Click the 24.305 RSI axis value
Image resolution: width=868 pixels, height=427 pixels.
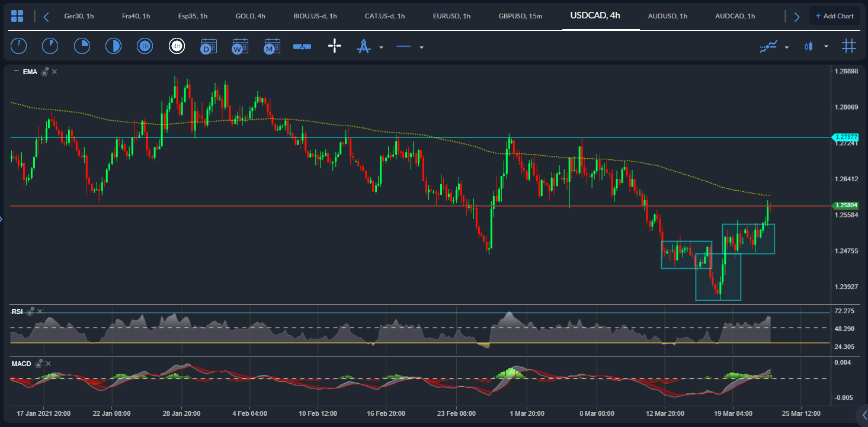(844, 346)
